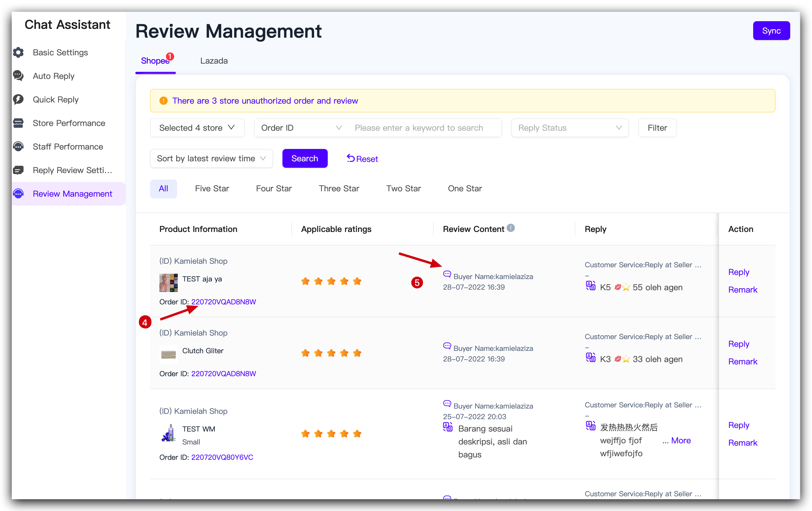Click the Sync button
The height and width of the screenshot is (511, 812).
(771, 31)
